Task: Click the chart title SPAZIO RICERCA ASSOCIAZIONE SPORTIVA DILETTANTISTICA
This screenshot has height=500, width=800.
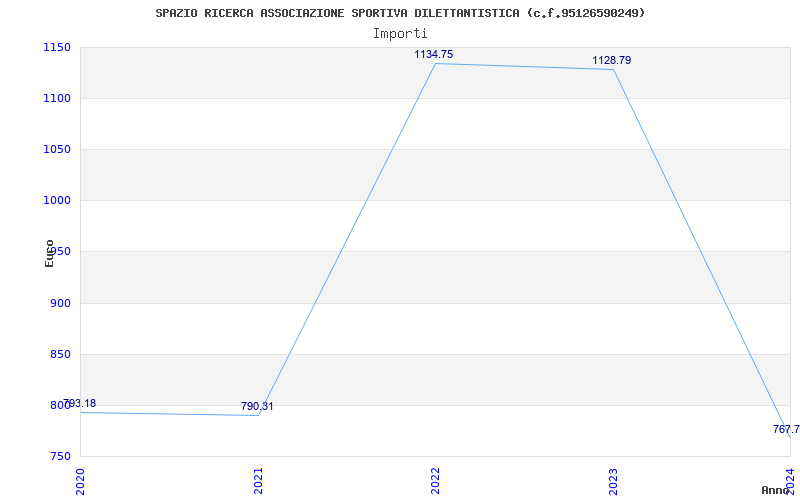Action: 400,13
